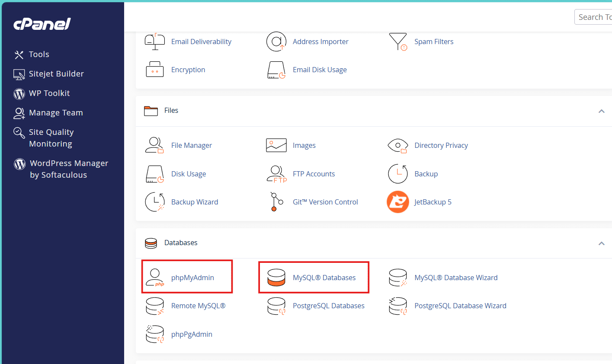This screenshot has width=612, height=364.
Task: Open the Email Deliverability link
Action: (201, 42)
